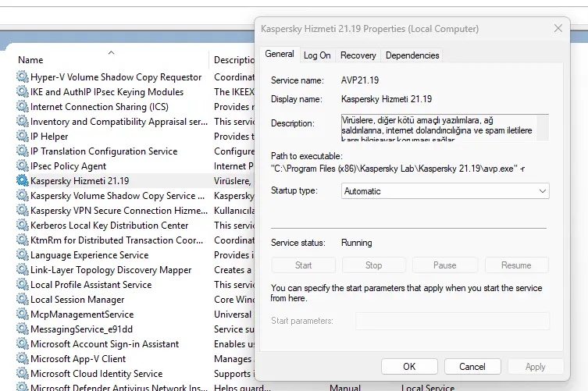Cancel the properties dialog

tap(472, 367)
